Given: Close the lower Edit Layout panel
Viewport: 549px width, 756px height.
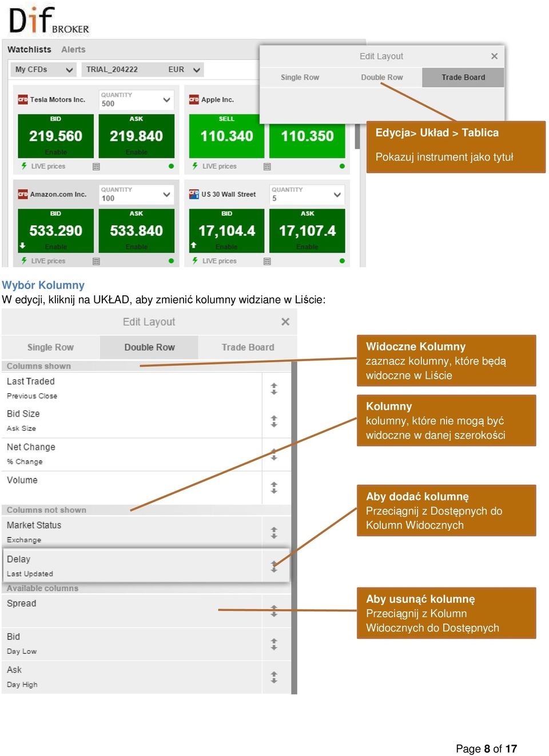Looking at the screenshot, I should (285, 322).
